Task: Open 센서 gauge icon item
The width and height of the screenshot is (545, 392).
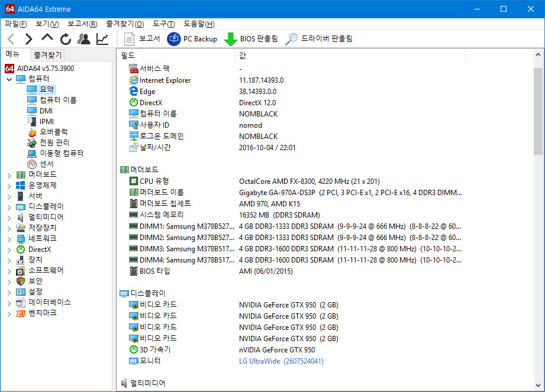Action: click(x=41, y=164)
